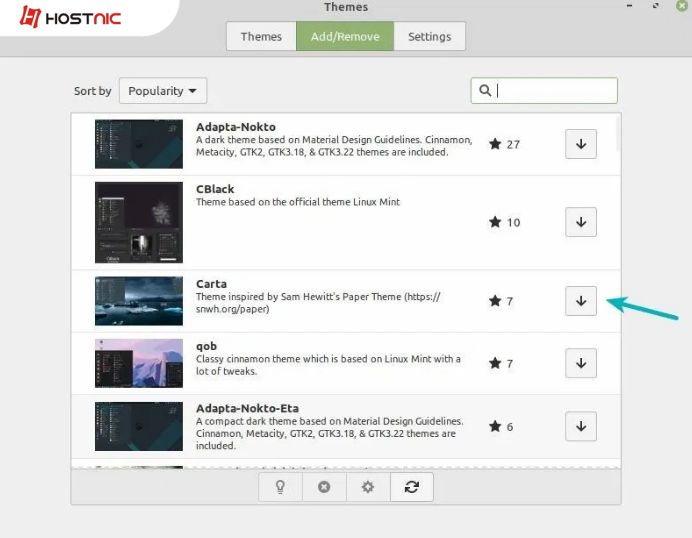
Task: Click the 'Classy cinnamon theme' description
Action: [328, 365]
